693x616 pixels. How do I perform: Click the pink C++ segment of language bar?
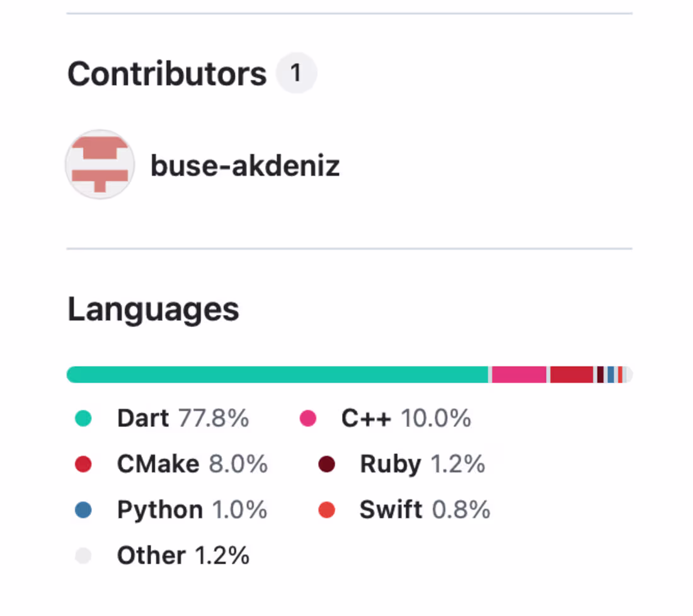click(x=519, y=375)
